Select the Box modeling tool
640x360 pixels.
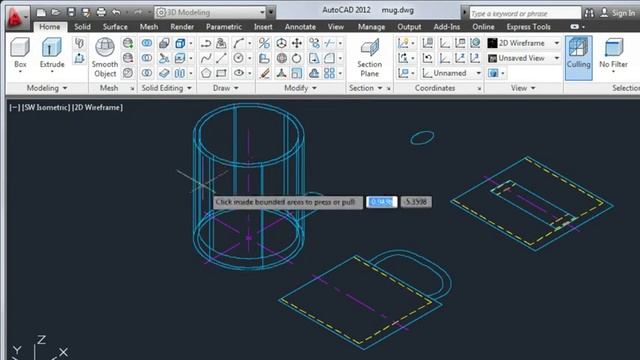click(x=20, y=55)
